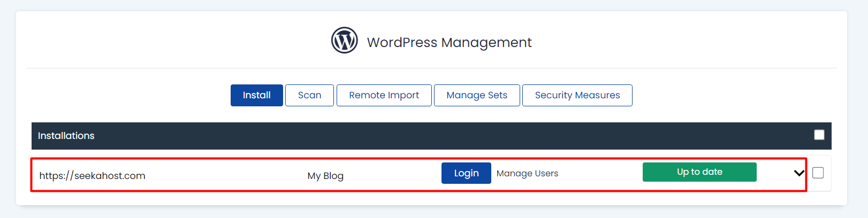The image size is (868, 218).
Task: Click the Manage Users link
Action: [527, 173]
